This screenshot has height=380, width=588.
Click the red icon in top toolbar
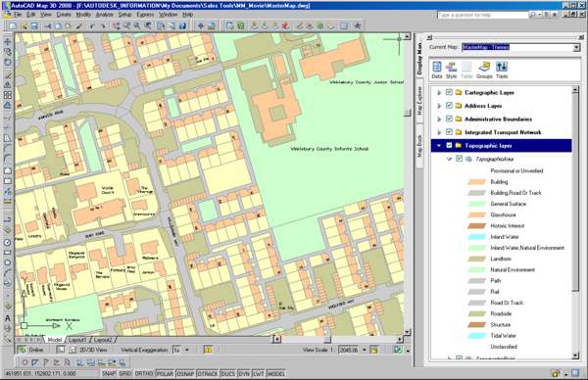coord(286,25)
